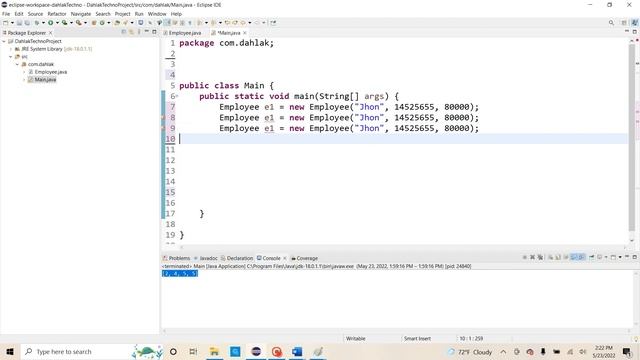Click Collapse All in Package Explorer
The height and width of the screenshot is (360, 640).
pos(124,32)
